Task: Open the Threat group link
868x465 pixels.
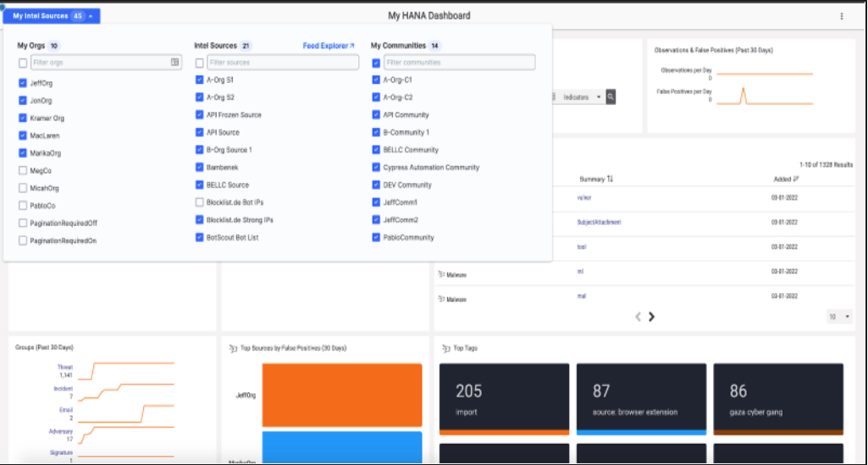Action: coord(64,367)
